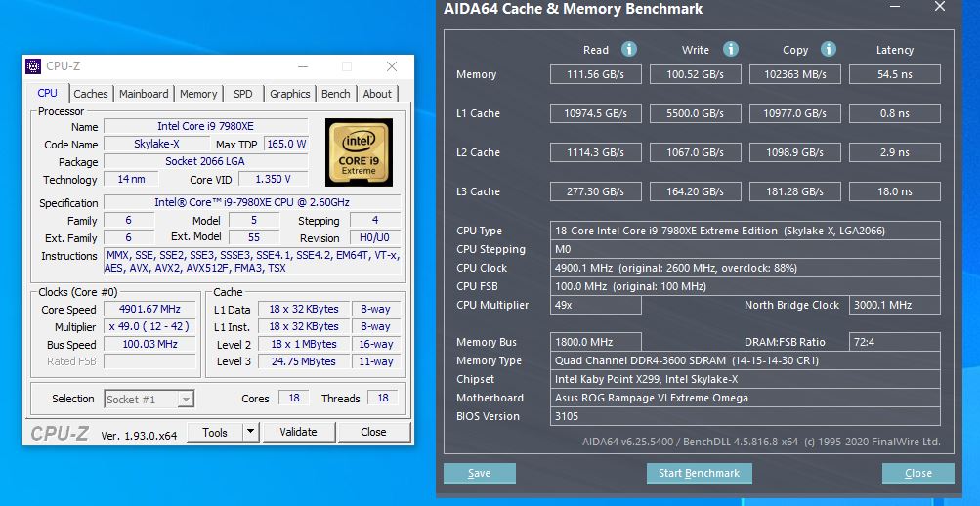This screenshot has width=980, height=506.
Task: Click the Copy info icon in AIDA64
Action: pos(829,50)
